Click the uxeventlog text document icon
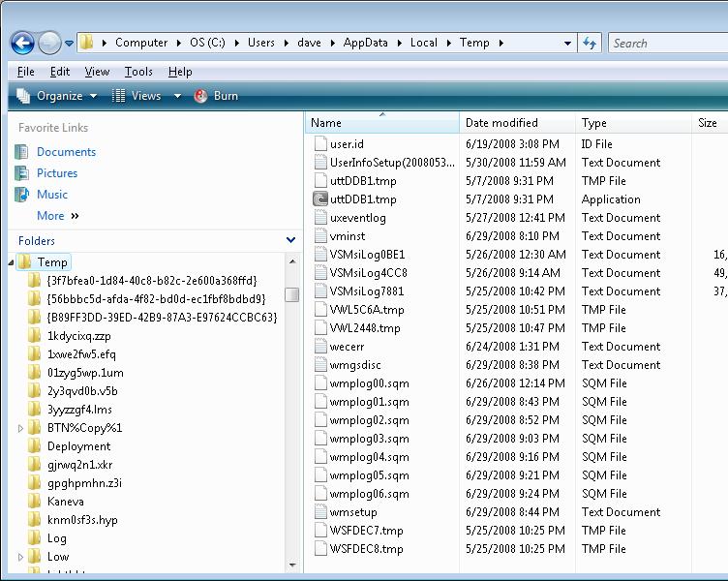The width and height of the screenshot is (728, 581). pos(320,217)
